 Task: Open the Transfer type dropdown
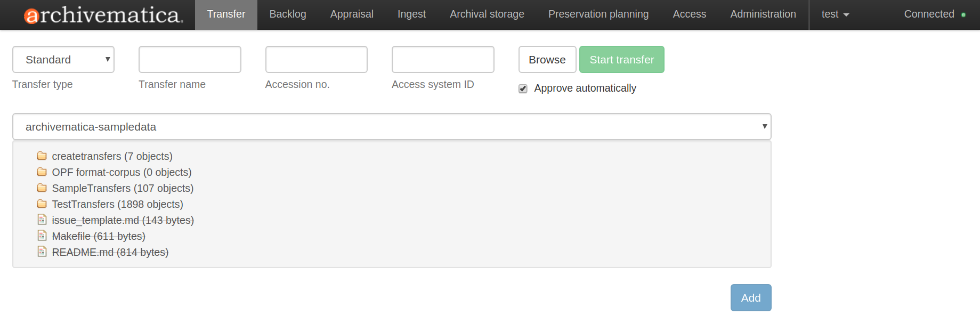[x=63, y=60]
